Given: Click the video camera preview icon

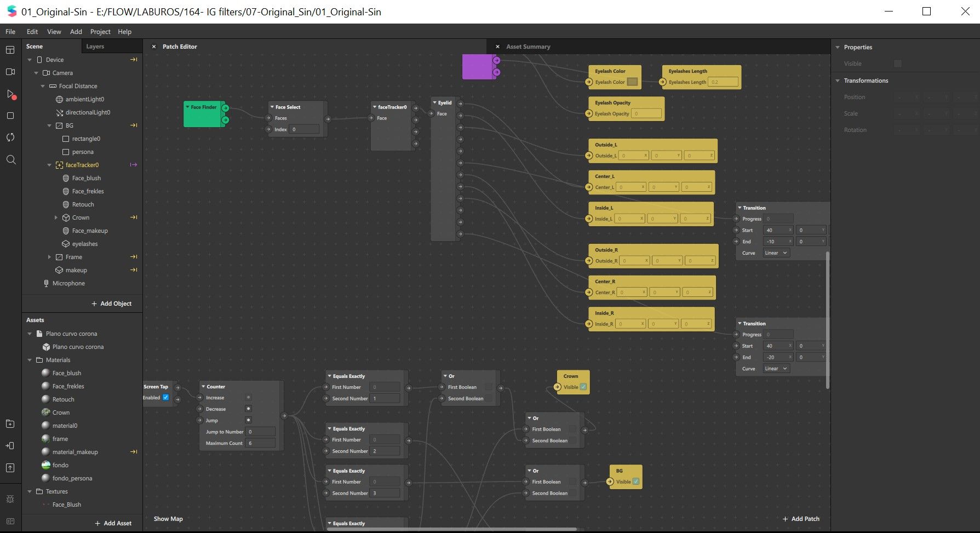Looking at the screenshot, I should click(10, 72).
